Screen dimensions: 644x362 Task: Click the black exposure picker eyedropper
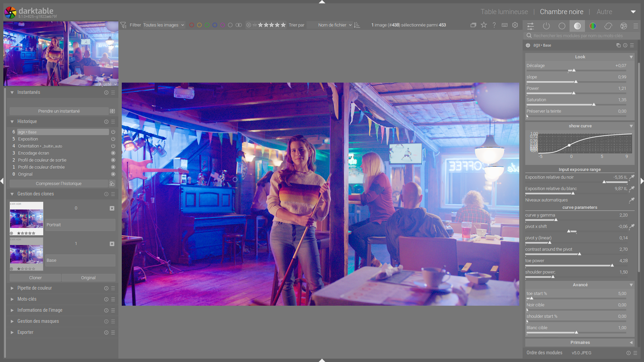632,177
